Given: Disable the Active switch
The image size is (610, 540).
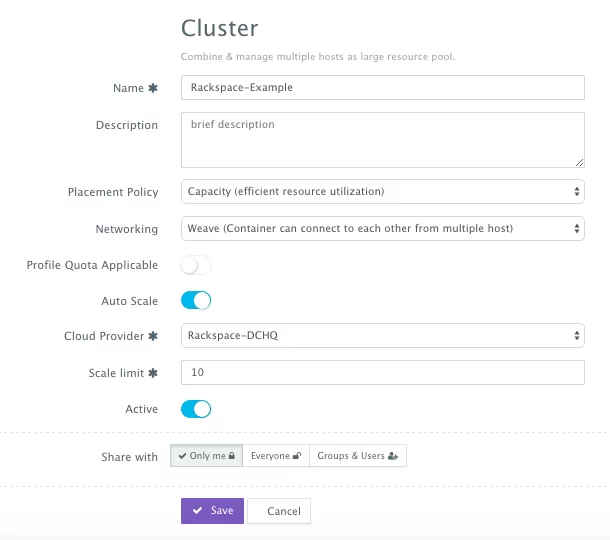Looking at the screenshot, I should (x=196, y=409).
